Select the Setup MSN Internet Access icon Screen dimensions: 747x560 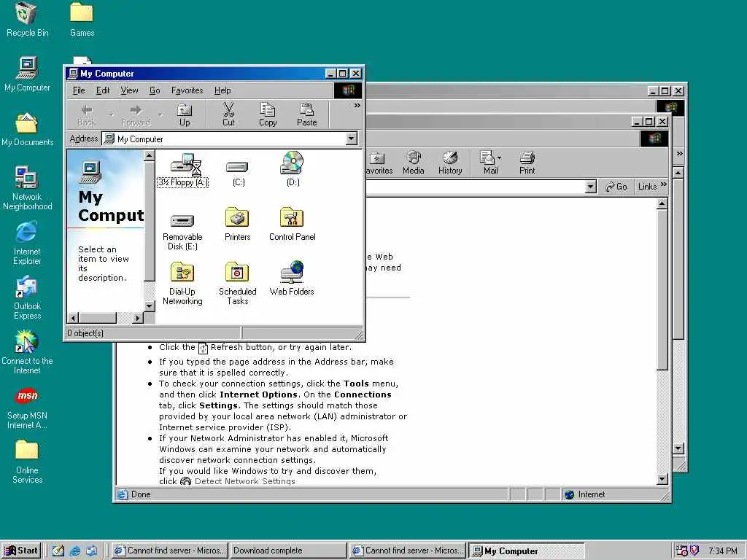pyautogui.click(x=27, y=408)
